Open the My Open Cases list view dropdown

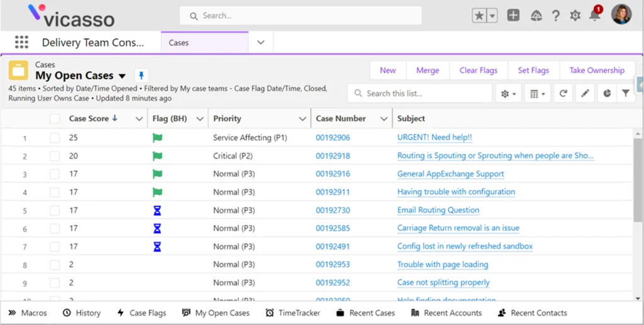122,76
